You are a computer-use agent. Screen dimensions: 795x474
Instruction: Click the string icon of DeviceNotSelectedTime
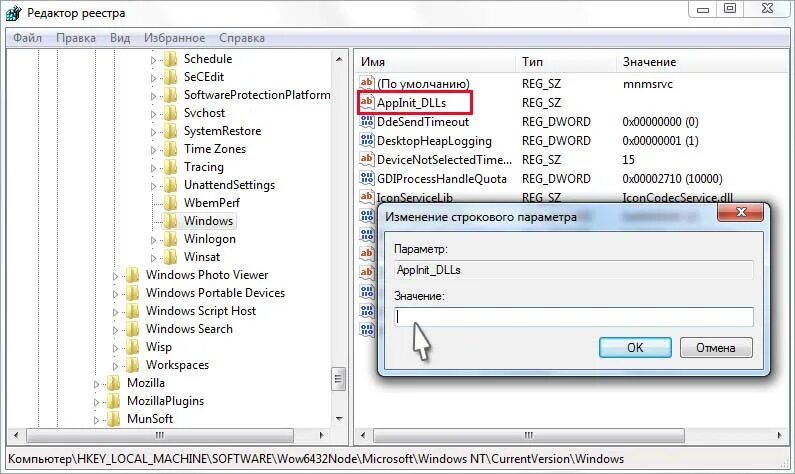click(367, 159)
